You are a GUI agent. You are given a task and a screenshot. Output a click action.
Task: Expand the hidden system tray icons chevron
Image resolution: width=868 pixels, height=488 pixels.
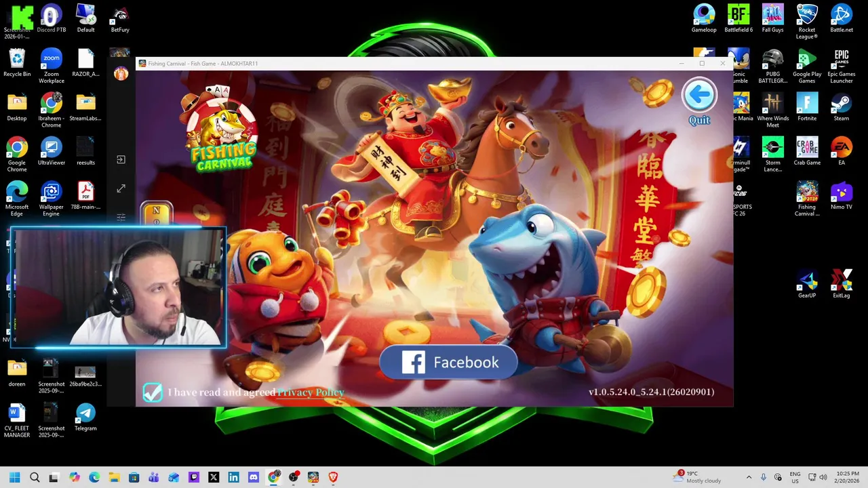pyautogui.click(x=749, y=477)
